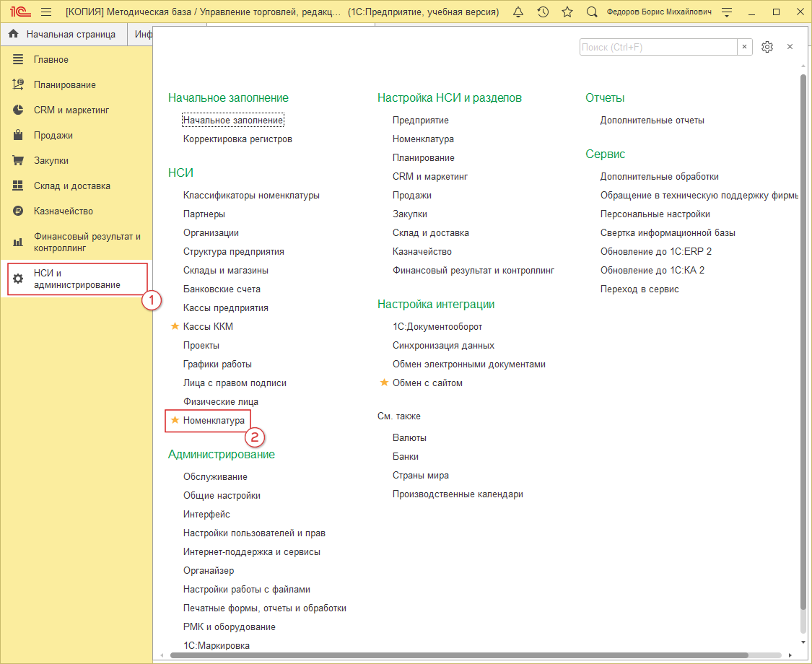Select Казначейство section in left sidebar
This screenshot has width=812, height=664.
63,211
